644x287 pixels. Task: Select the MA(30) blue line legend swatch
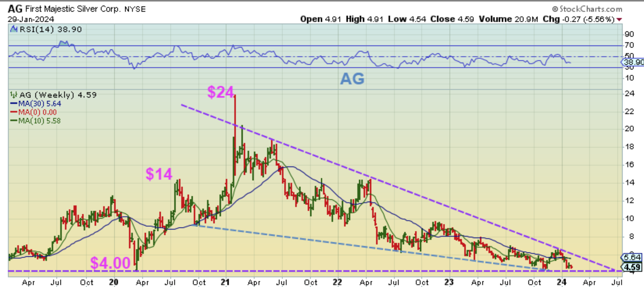14,104
